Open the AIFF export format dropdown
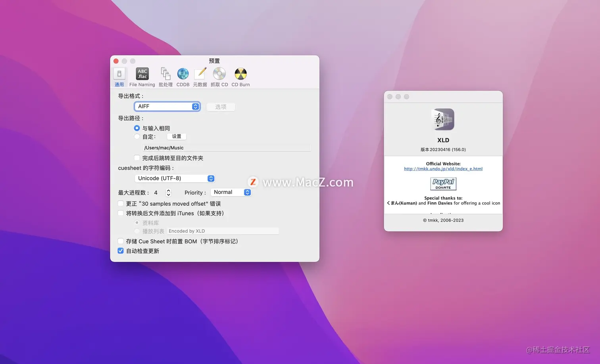 tap(167, 106)
